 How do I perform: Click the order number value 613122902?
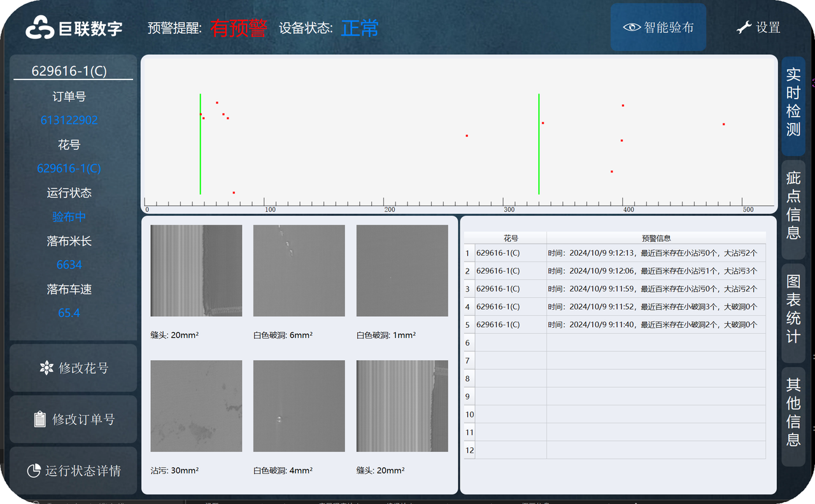tap(69, 120)
